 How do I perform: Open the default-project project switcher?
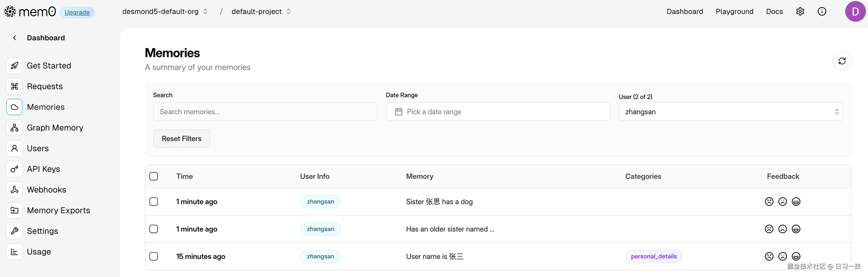coord(261,11)
